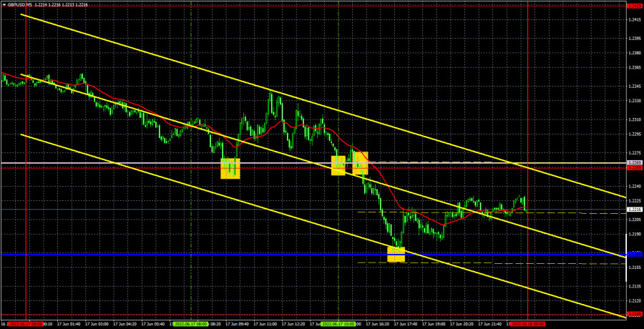Screen dimensions: 644x329
Task: Click the 1.2265 level price label
Action: [x=635, y=163]
